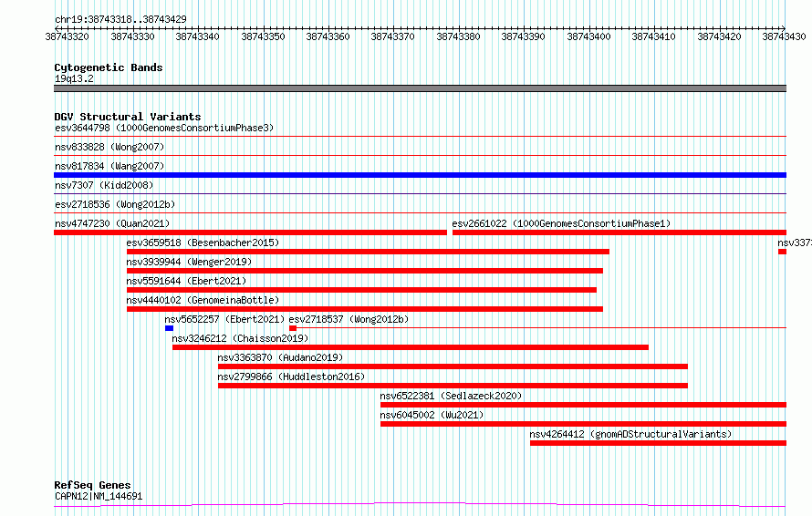Click the red nsv2799866 variant bar
812x516 pixels.
(453, 386)
